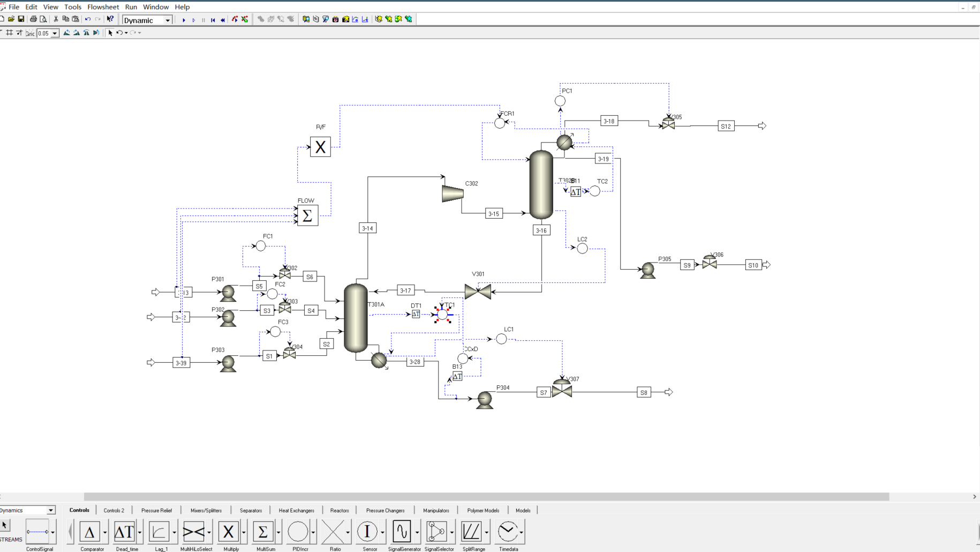980x552 pixels.
Task: Select the Dead_time control block icon
Action: (x=124, y=532)
